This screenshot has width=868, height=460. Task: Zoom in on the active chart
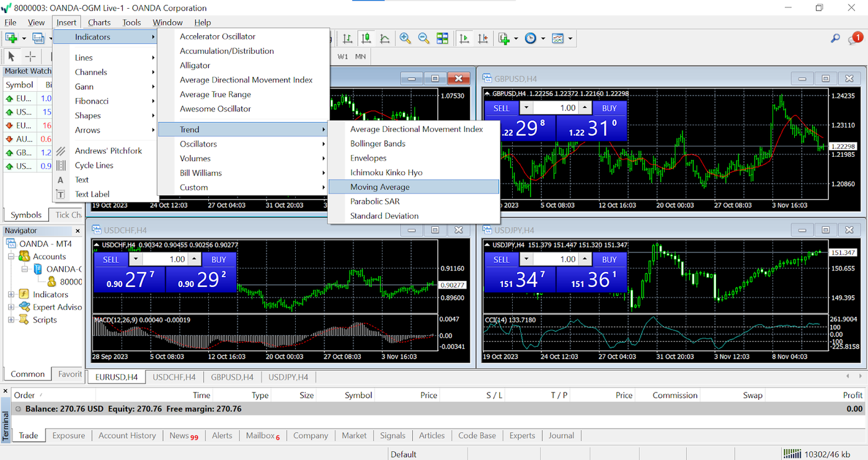tap(405, 38)
